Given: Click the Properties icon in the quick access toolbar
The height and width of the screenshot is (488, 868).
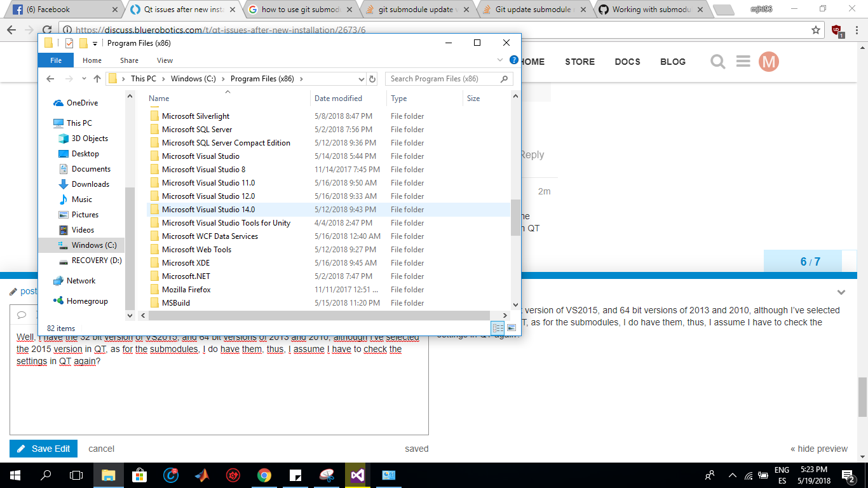Looking at the screenshot, I should [69, 43].
